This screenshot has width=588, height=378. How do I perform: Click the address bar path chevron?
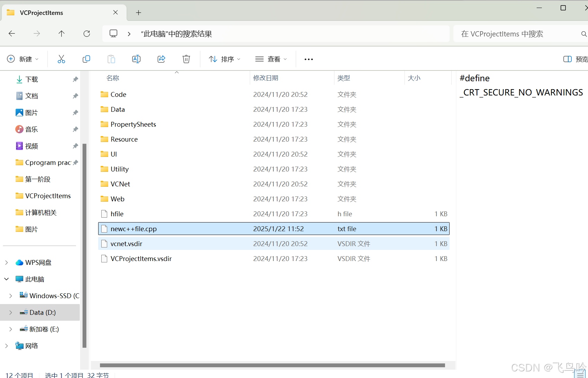point(129,34)
